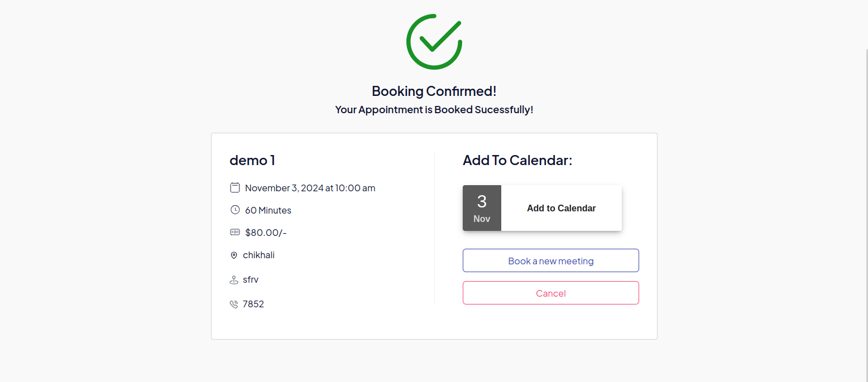Click the map marker icon beside sfrv
This screenshot has width=868, height=382.
(234, 280)
